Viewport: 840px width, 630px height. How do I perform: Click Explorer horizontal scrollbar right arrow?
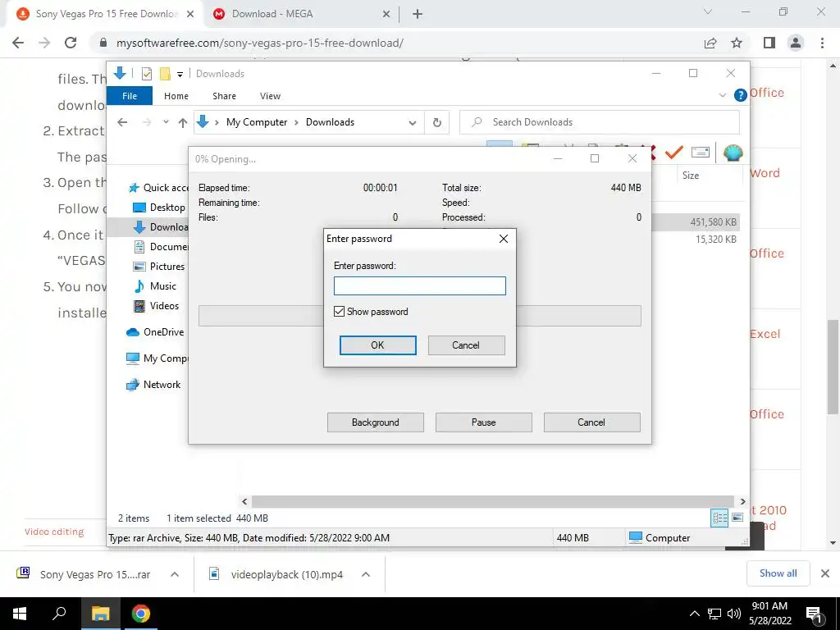point(743,501)
